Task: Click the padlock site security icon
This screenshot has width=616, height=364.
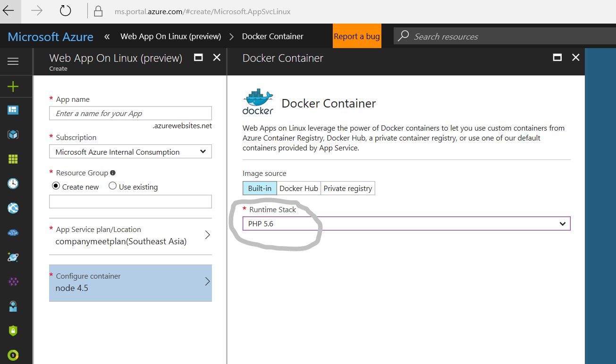Action: 98,11
